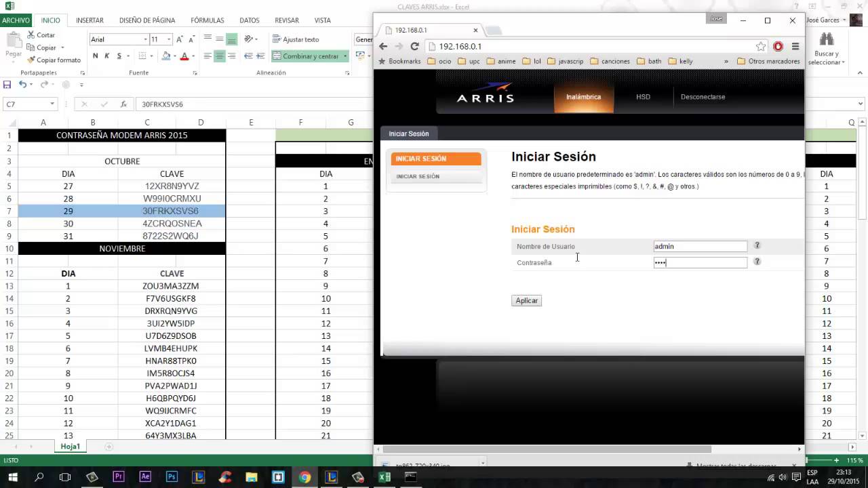Decrease indent in Alineación group

coord(248,56)
